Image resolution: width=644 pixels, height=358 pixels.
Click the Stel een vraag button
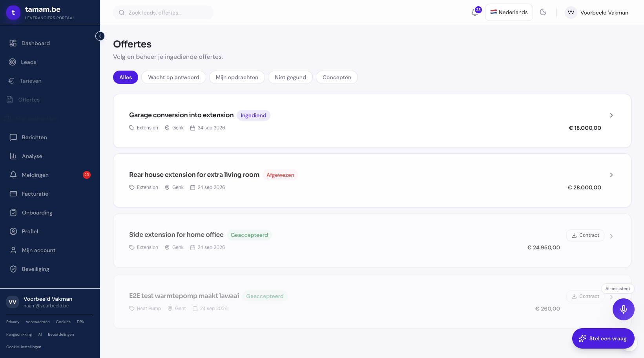coord(603,338)
